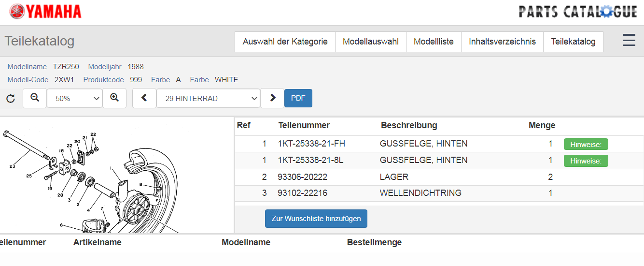This screenshot has width=644, height=266.
Task: Open the hamburger menu
Action: [629, 41]
